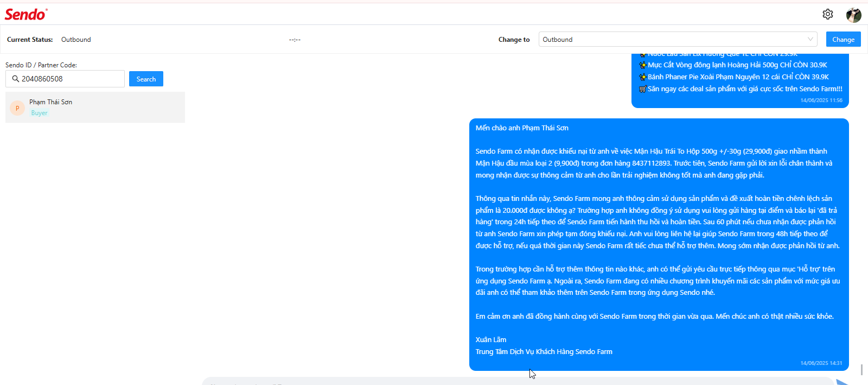The height and width of the screenshot is (385, 868).
Task: Click the Buyer tag label
Action: (39, 113)
